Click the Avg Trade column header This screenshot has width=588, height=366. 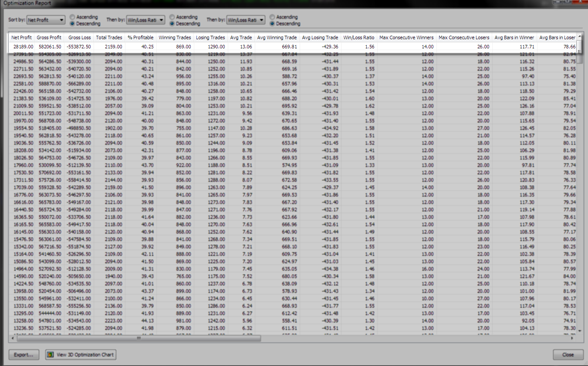[x=241, y=37]
